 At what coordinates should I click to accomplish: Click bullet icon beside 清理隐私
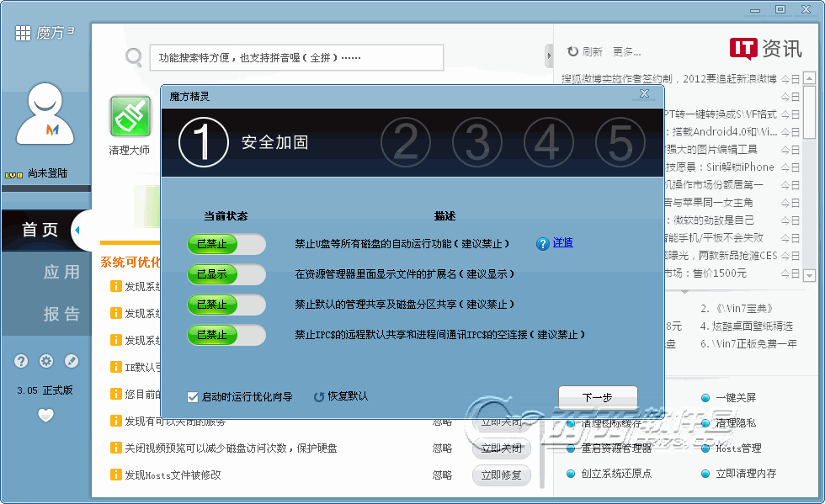click(705, 423)
